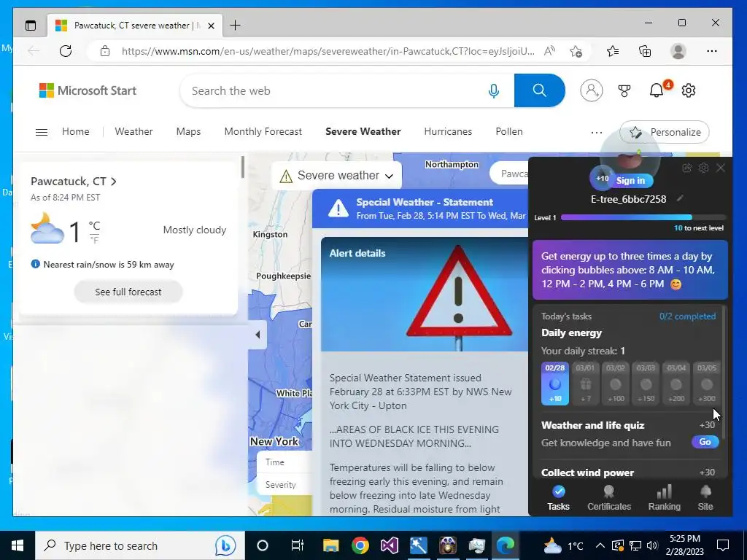Viewport: 747px width, 560px height.
Task: Open Edge Settings and more menu
Action: point(712,51)
